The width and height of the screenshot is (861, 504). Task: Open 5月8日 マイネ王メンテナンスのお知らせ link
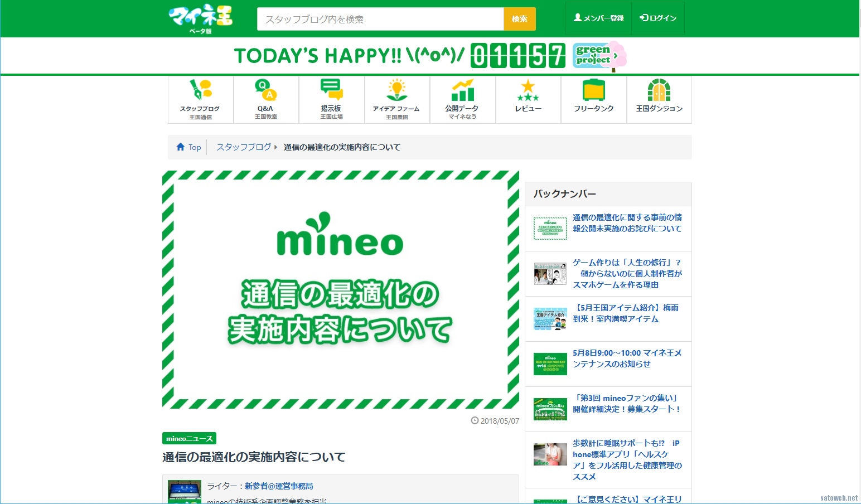627,358
